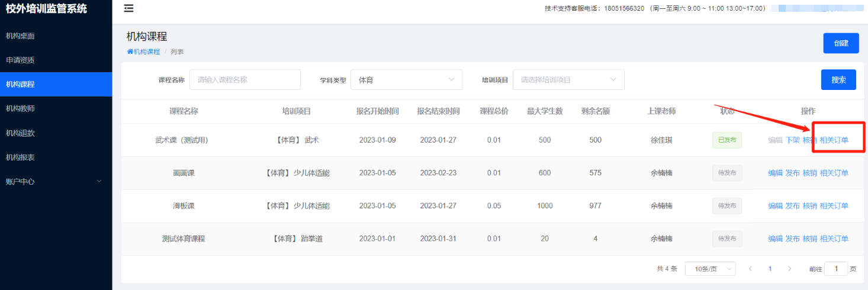Viewport: 868px width, 290px height.
Task: Toggle the hamburger sidebar collapse icon
Action: click(128, 8)
